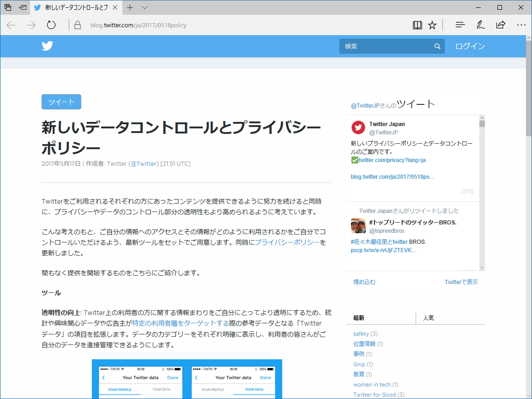Add this page to favorites with the star

pos(432,25)
